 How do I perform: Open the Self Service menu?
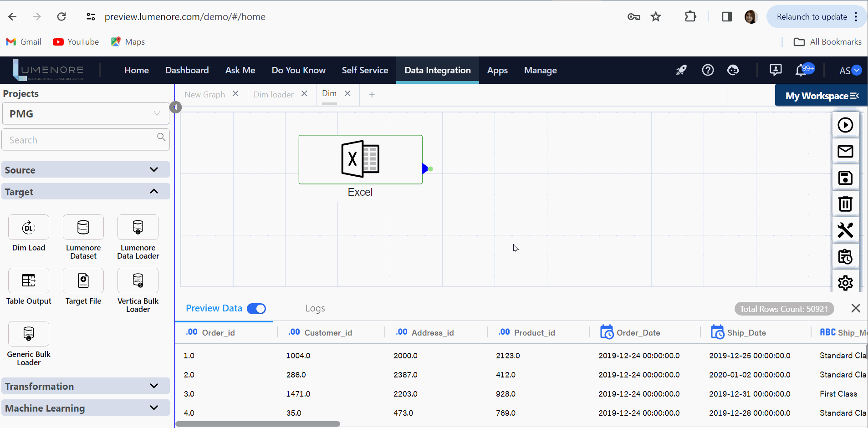365,71
